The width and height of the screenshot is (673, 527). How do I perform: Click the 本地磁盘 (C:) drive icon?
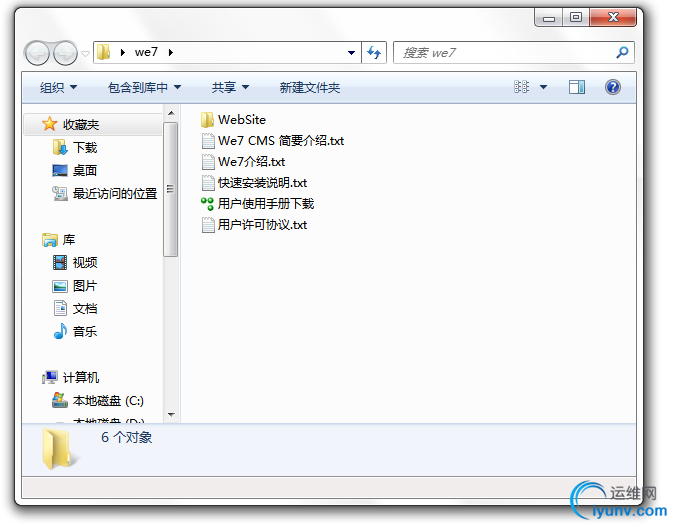(60, 400)
